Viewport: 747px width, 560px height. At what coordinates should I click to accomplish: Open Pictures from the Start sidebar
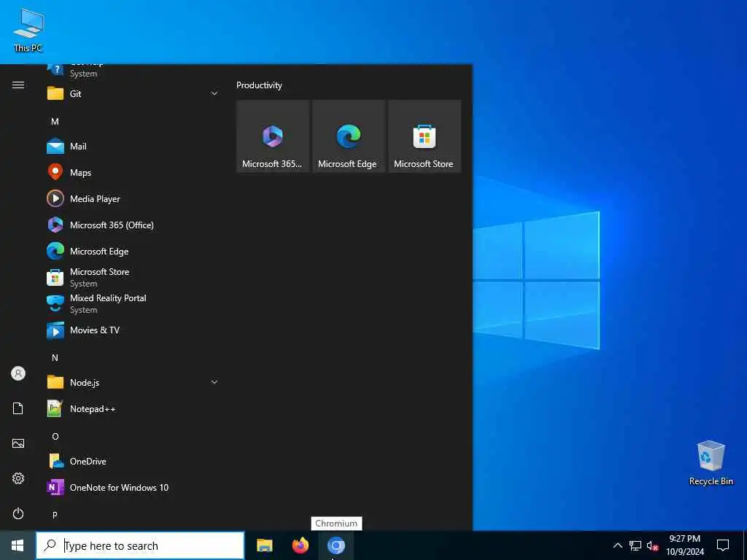point(18,443)
